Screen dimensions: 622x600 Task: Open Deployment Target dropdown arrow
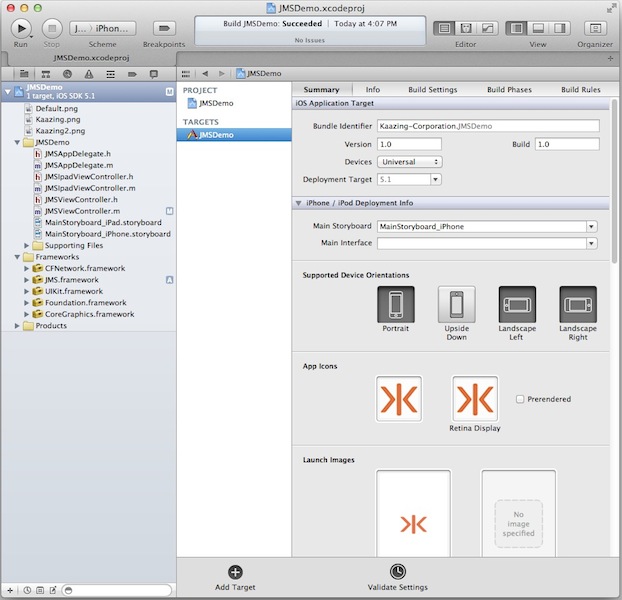(436, 179)
